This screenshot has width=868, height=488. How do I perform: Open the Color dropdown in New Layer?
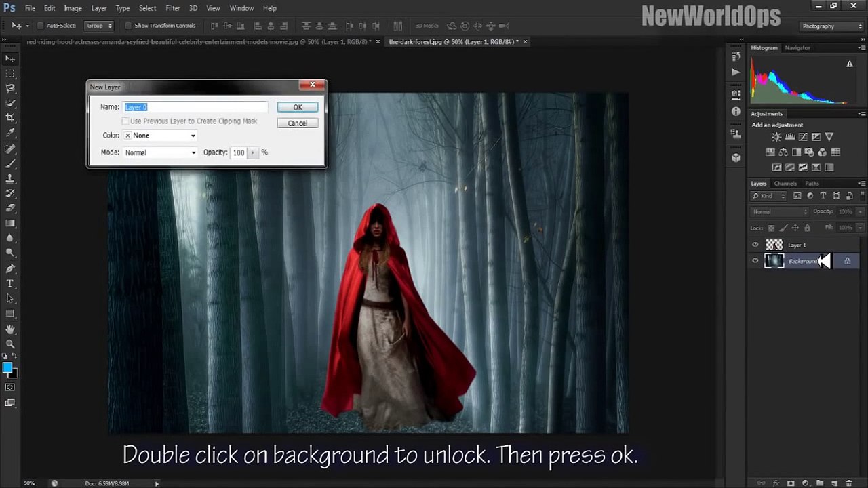(159, 136)
